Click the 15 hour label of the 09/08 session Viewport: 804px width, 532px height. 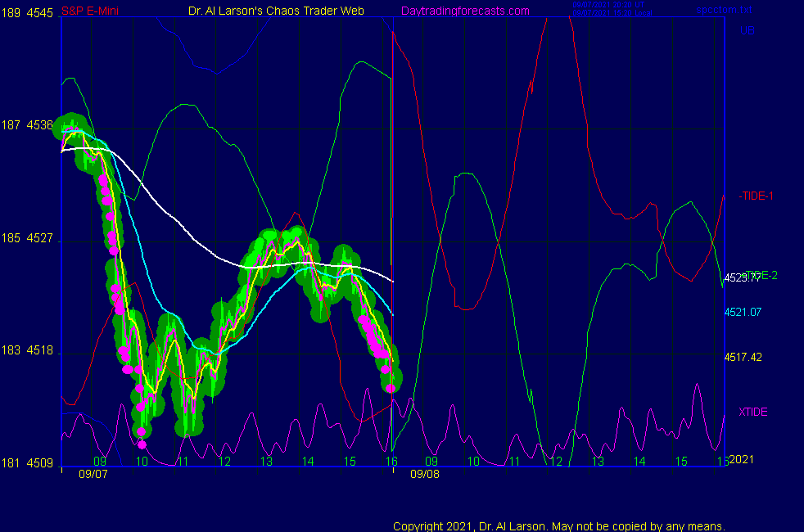[681, 462]
